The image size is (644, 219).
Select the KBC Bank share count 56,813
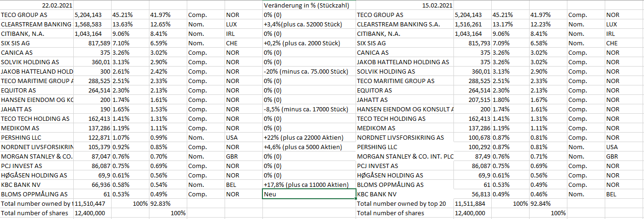tap(472, 194)
